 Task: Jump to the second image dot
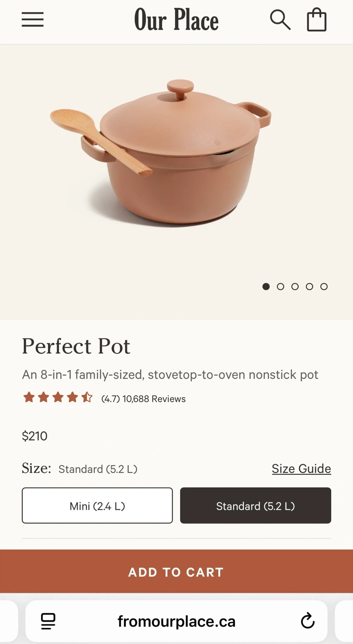tap(281, 287)
